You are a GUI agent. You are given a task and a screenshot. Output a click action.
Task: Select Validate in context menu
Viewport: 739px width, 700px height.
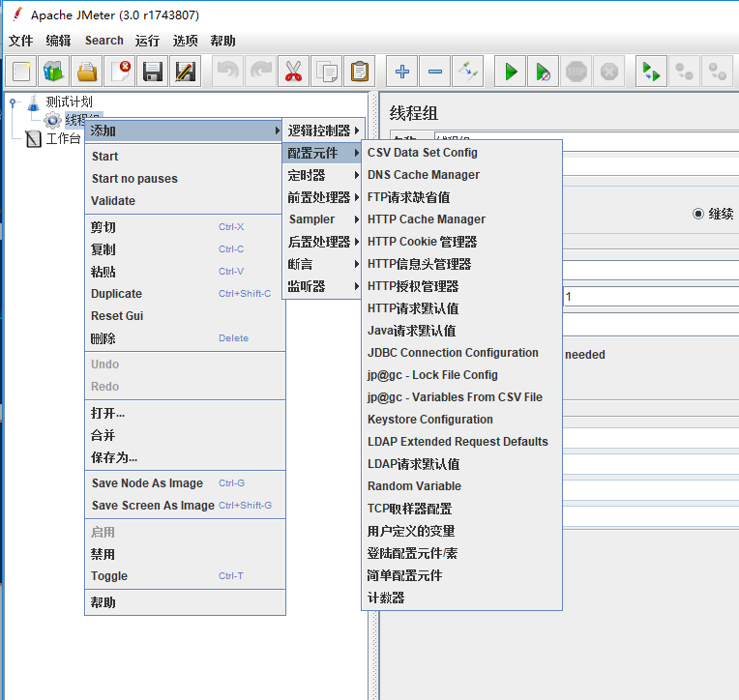click(x=185, y=201)
